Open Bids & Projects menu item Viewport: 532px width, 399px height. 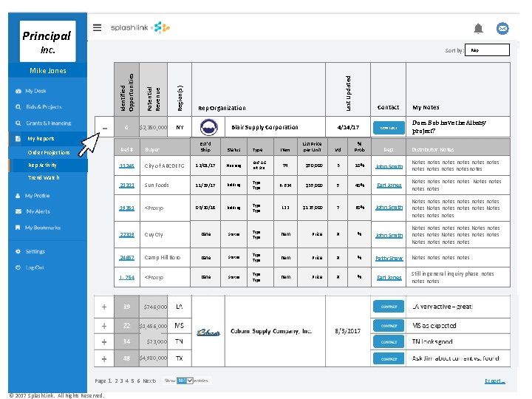(44, 107)
